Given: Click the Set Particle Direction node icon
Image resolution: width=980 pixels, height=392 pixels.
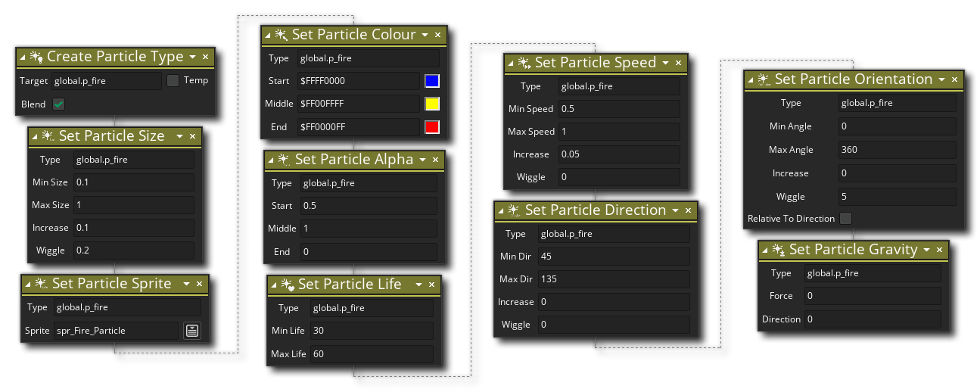Looking at the screenshot, I should (x=515, y=210).
